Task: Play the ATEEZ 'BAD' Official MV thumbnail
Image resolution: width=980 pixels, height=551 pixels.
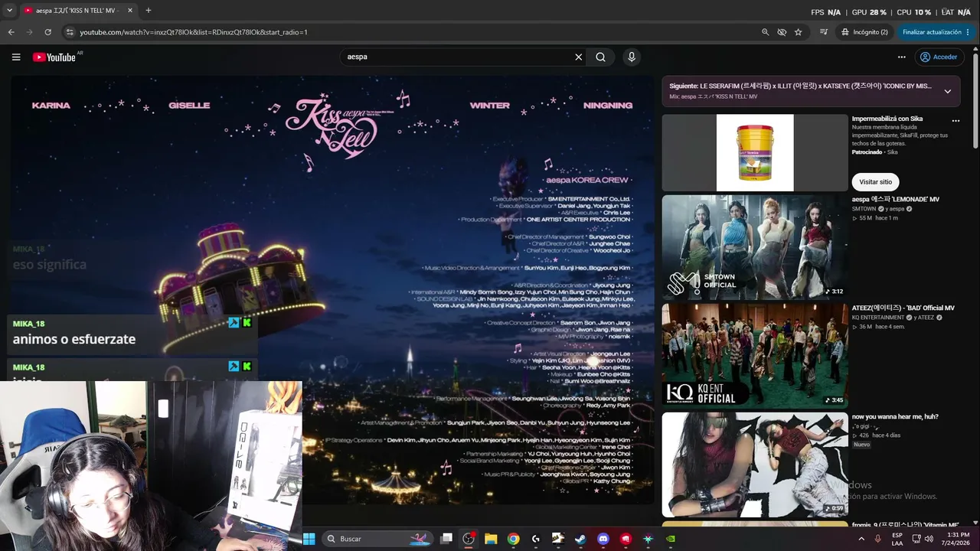Action: pos(755,355)
